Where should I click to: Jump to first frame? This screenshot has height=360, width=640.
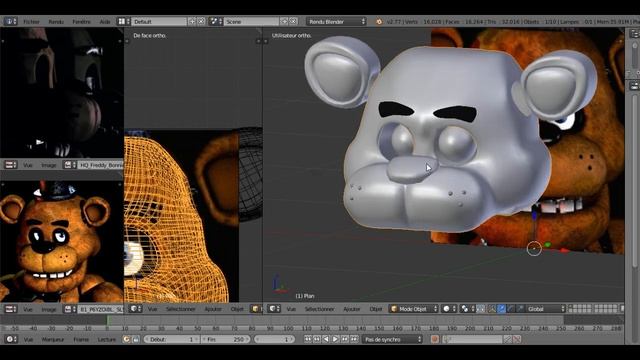tap(307, 339)
